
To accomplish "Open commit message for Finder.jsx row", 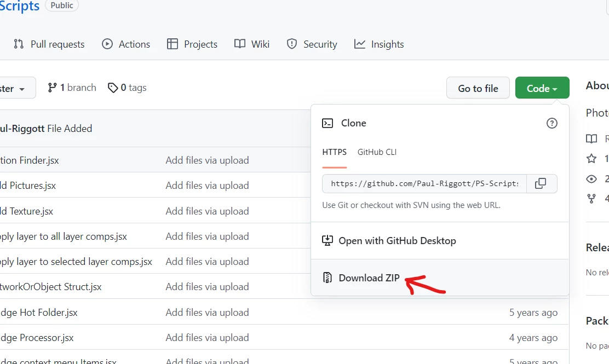I will click(207, 160).
